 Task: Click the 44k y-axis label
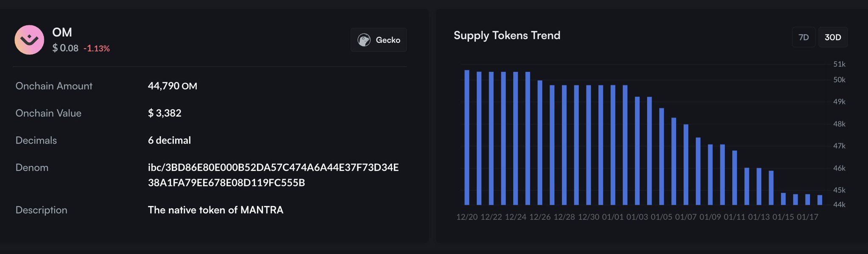pyautogui.click(x=839, y=205)
